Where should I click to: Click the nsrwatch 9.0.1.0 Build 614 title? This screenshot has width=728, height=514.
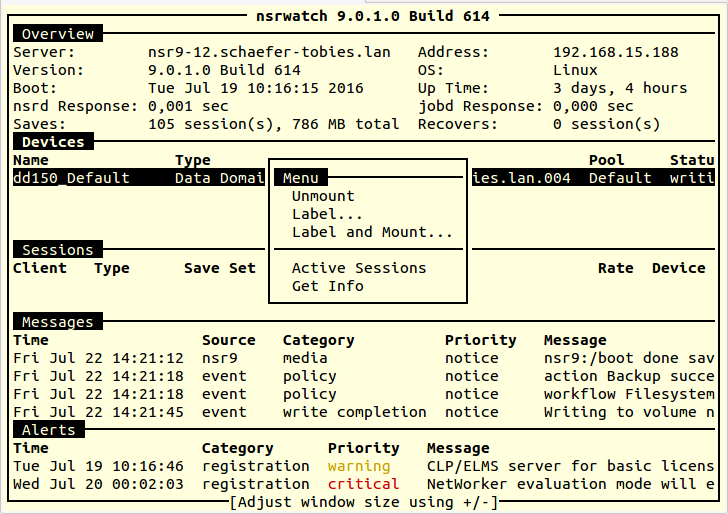(x=373, y=16)
